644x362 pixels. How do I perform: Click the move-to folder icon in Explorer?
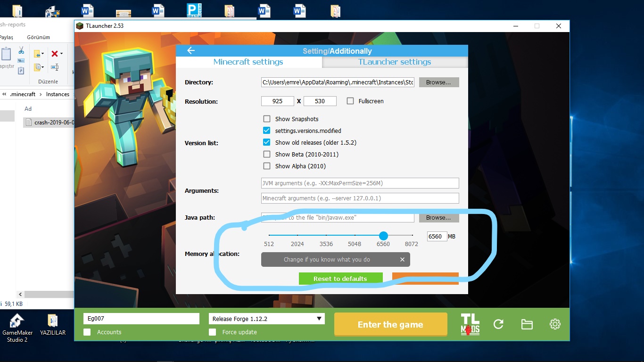pos(38,54)
